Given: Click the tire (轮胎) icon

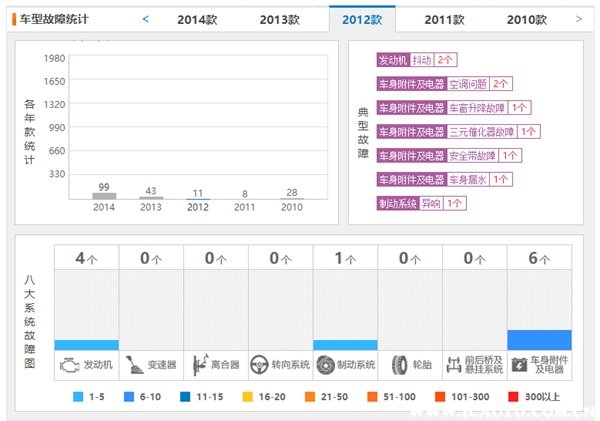Looking at the screenshot, I should (x=399, y=365).
